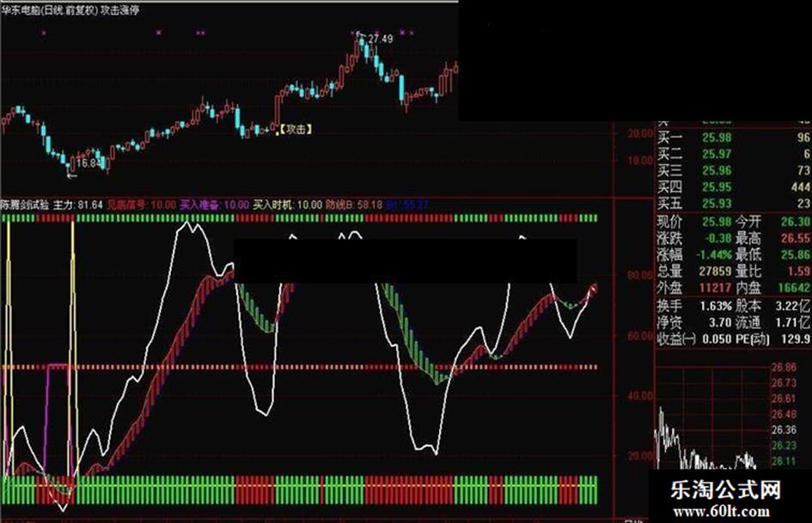Click the red 见底信号 10.00 label
The width and height of the screenshot is (812, 523).
click(x=142, y=205)
